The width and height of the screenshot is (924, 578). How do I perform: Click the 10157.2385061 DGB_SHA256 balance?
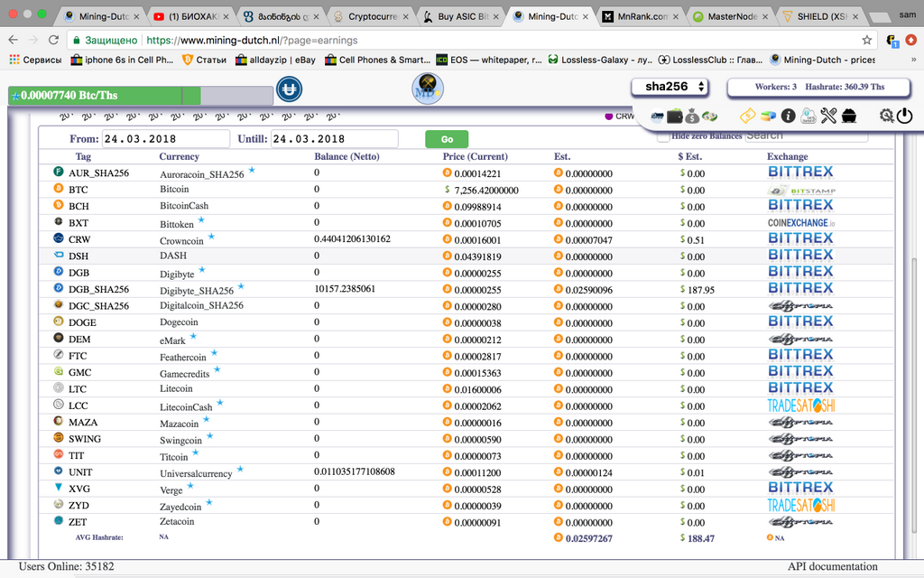pyautogui.click(x=345, y=289)
